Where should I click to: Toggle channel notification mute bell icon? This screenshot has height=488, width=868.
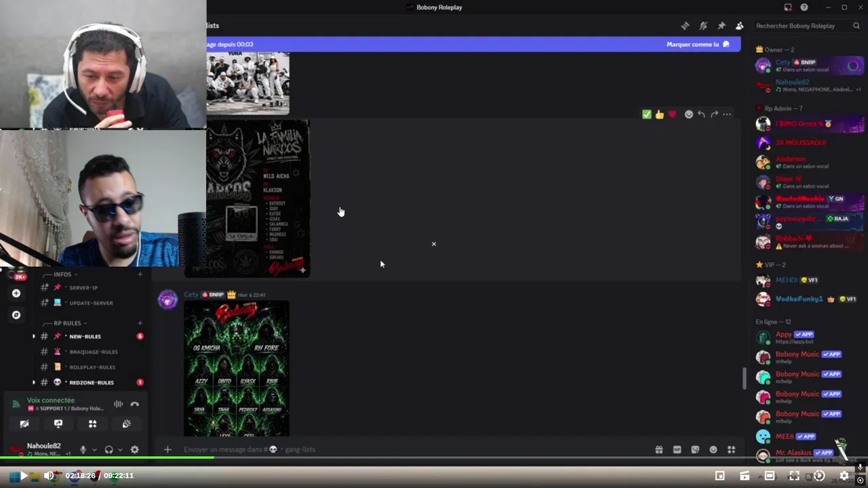(x=703, y=26)
